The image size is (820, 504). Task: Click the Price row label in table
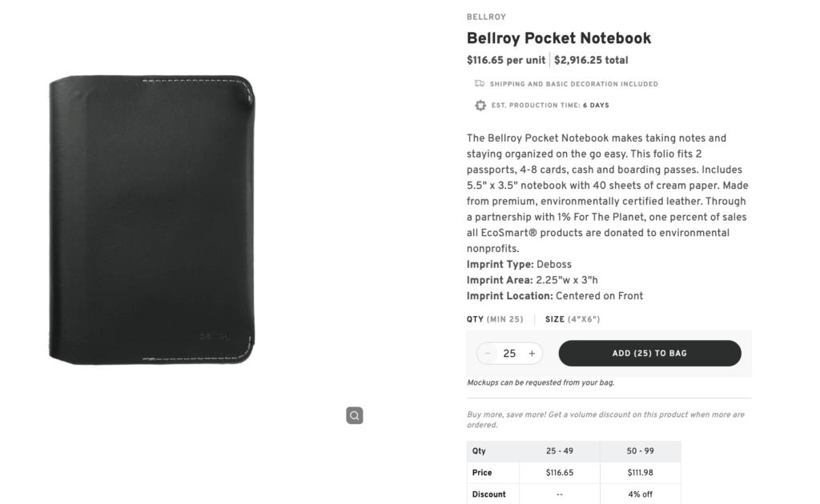(x=480, y=472)
